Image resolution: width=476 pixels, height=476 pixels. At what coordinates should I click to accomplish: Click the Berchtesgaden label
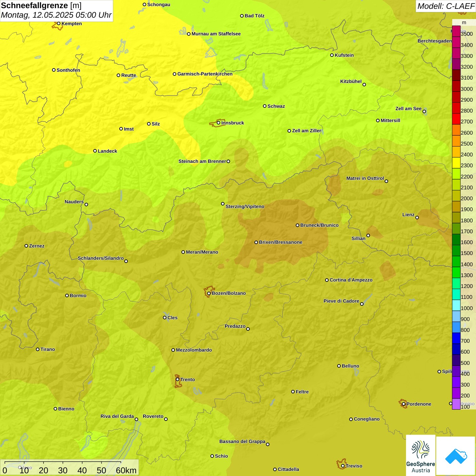[x=435, y=41]
